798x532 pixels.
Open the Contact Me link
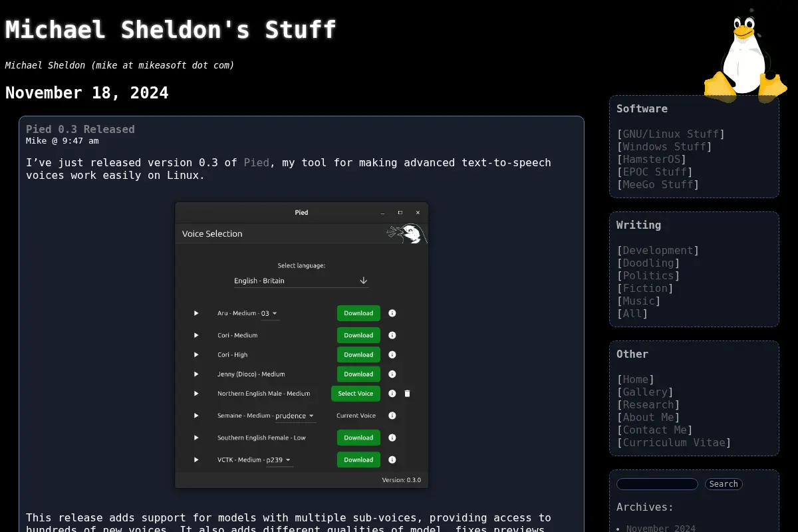(654, 430)
